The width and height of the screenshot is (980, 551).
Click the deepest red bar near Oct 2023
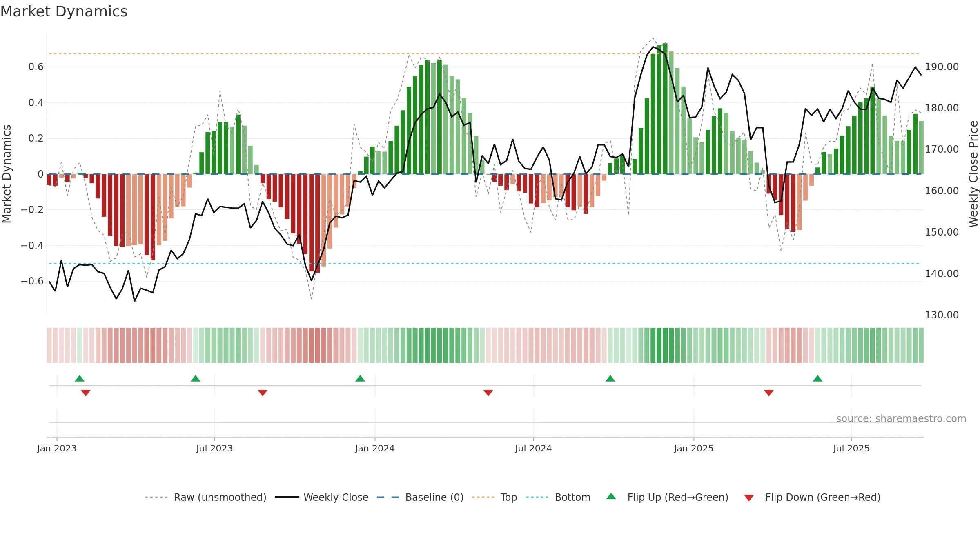tap(317, 223)
